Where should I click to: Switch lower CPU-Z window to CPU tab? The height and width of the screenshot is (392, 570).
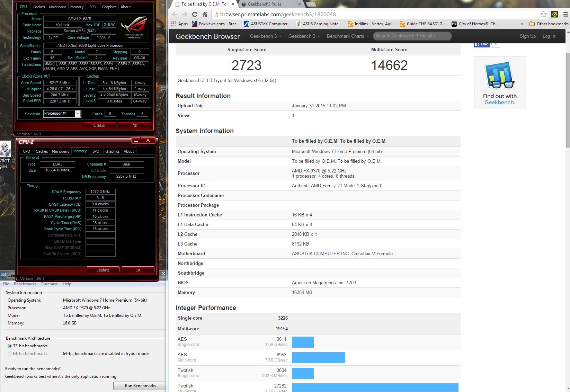27,151
